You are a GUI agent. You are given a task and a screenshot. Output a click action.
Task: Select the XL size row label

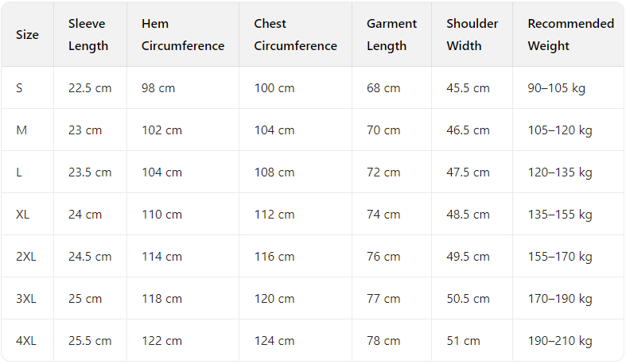[x=23, y=215]
